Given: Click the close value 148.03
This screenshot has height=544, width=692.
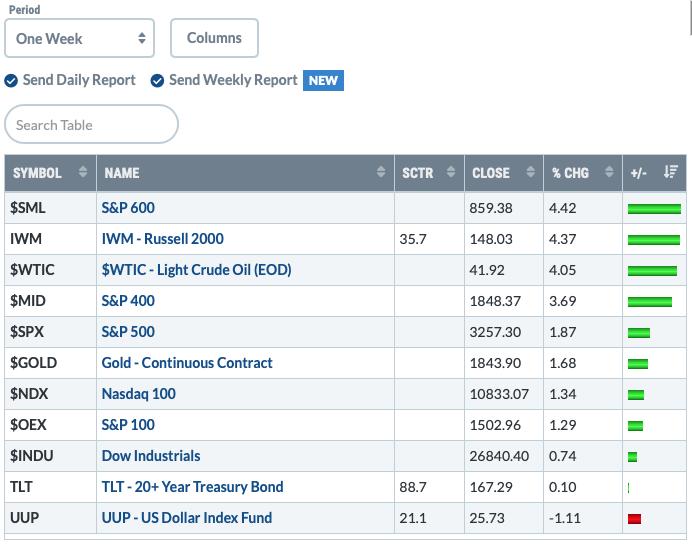Looking at the screenshot, I should pyautogui.click(x=491, y=239).
